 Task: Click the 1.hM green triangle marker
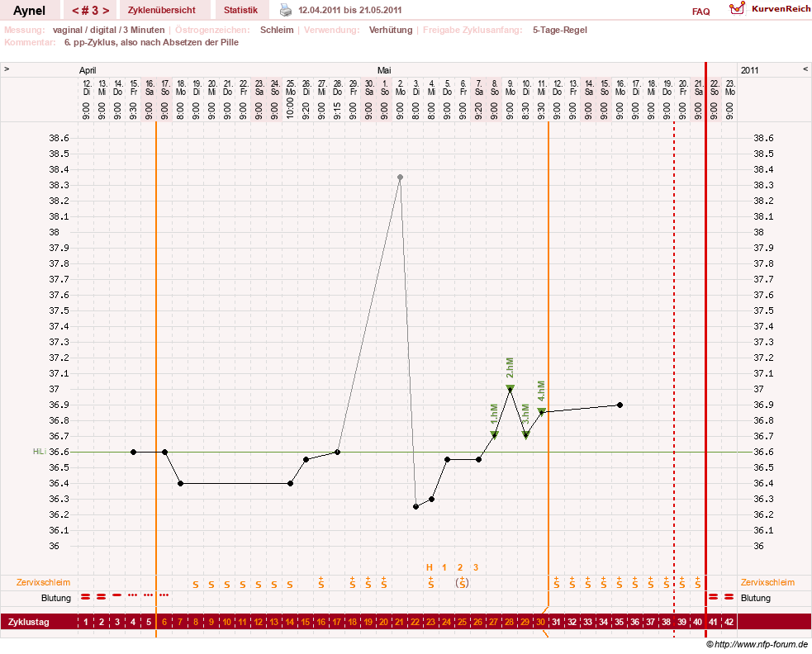(x=494, y=435)
